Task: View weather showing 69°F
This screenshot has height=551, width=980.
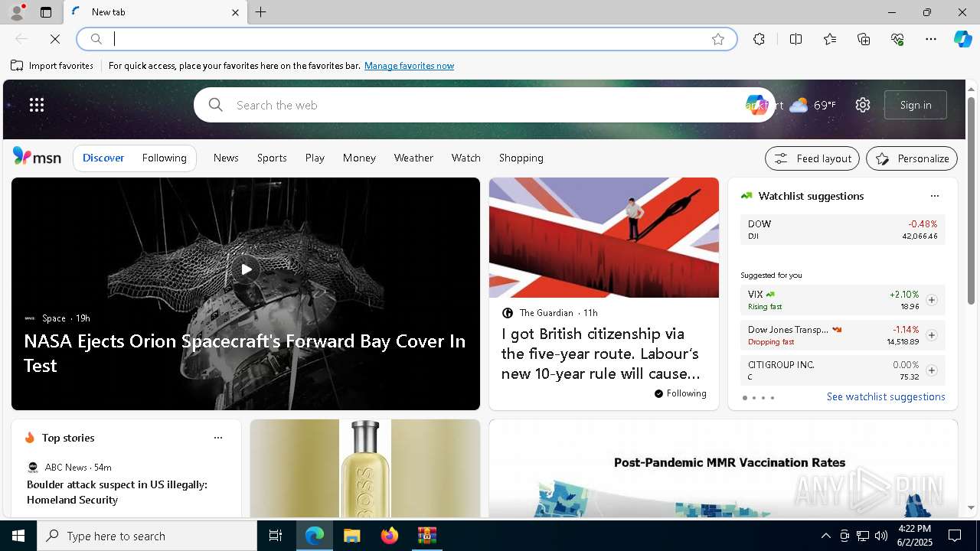Action: point(812,105)
